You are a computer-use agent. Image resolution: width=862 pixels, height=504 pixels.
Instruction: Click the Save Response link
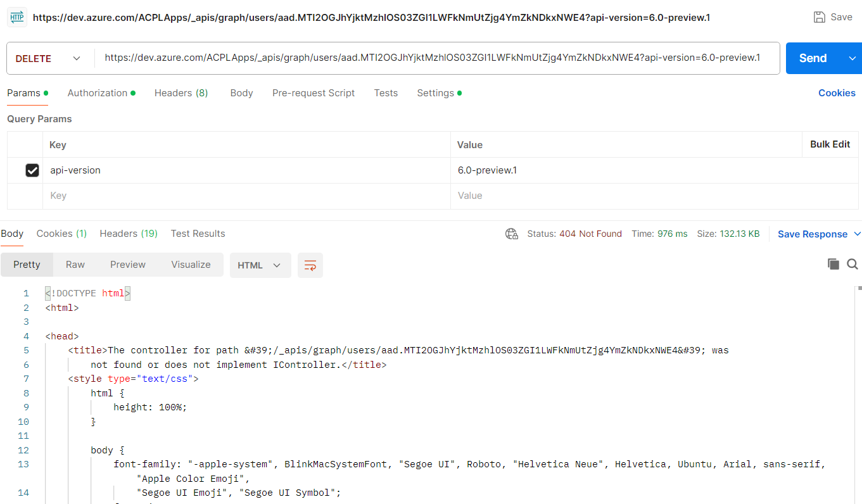click(813, 234)
